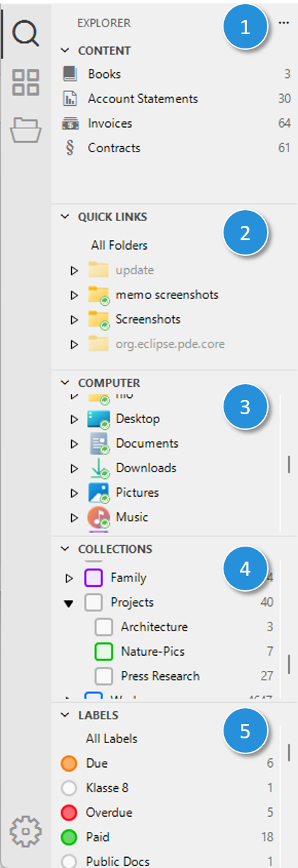Click the update folder icon
The width and height of the screenshot is (298, 868).
click(x=99, y=270)
